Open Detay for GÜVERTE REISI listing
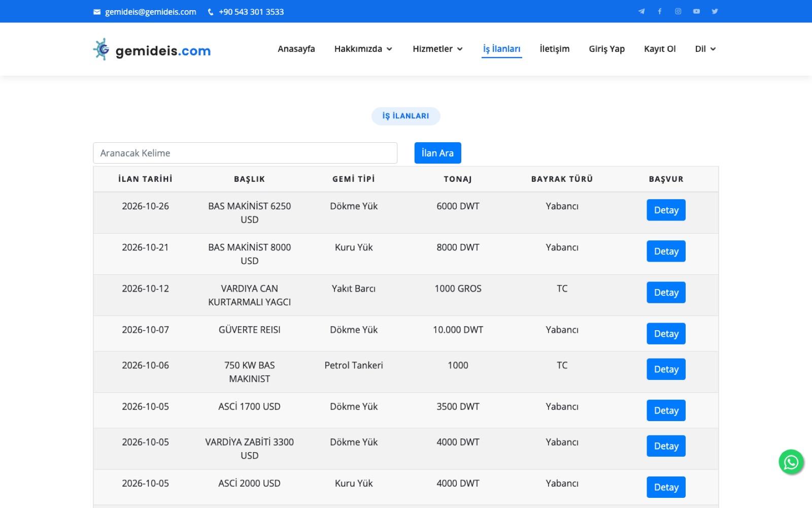Viewport: 812px width, 508px height. point(666,333)
